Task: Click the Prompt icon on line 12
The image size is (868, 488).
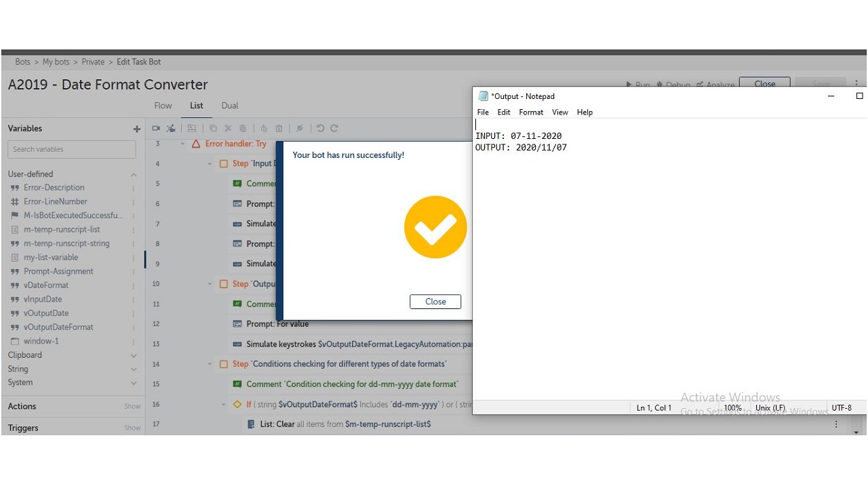Action: (x=237, y=324)
